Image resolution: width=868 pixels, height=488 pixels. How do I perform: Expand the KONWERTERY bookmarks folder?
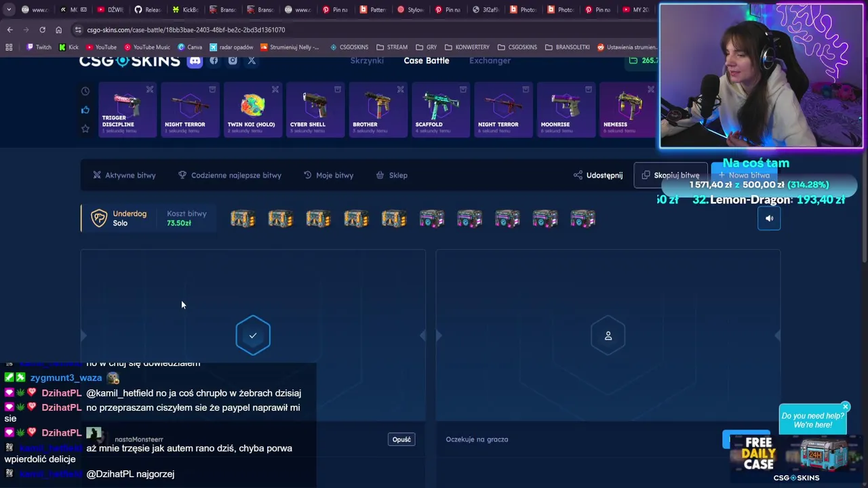pyautogui.click(x=467, y=47)
